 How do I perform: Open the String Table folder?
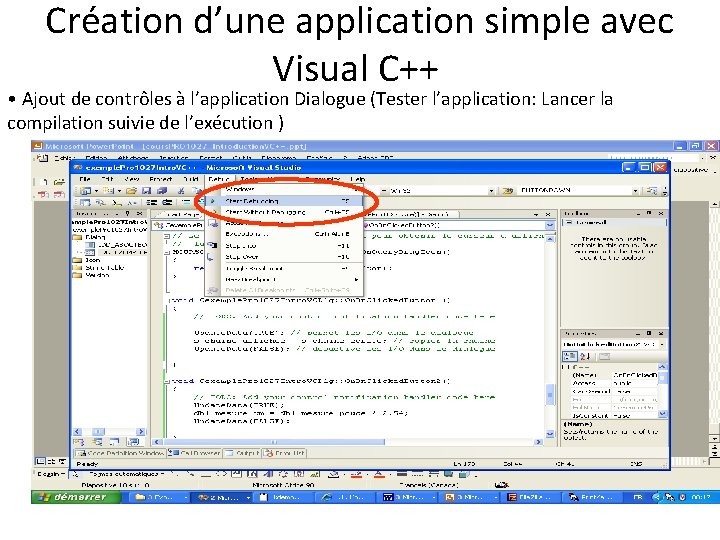click(99, 267)
